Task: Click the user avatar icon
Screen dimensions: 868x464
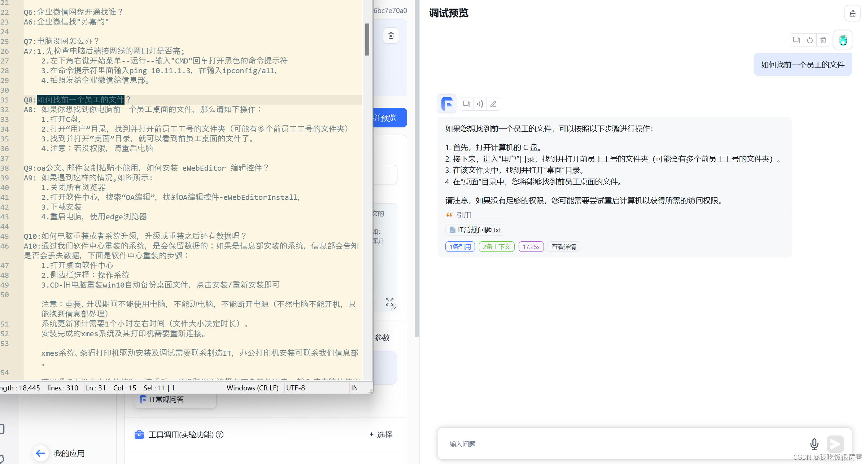Action: click(x=843, y=40)
